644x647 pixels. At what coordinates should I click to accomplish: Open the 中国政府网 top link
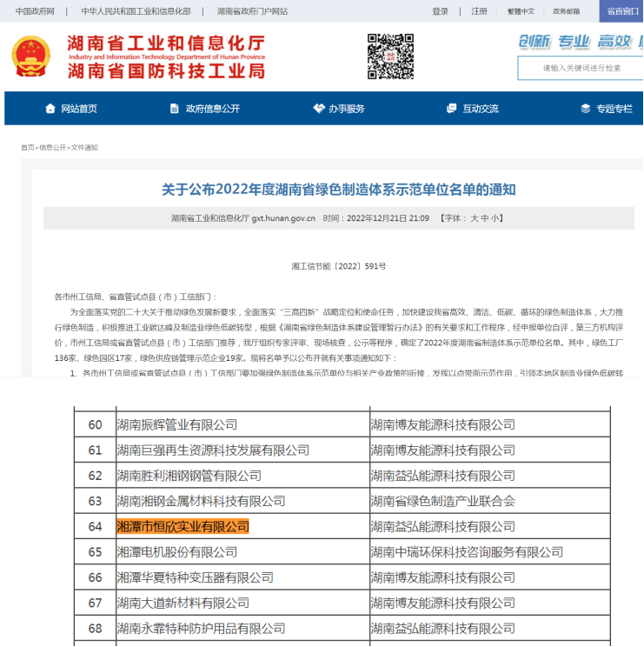pos(35,11)
